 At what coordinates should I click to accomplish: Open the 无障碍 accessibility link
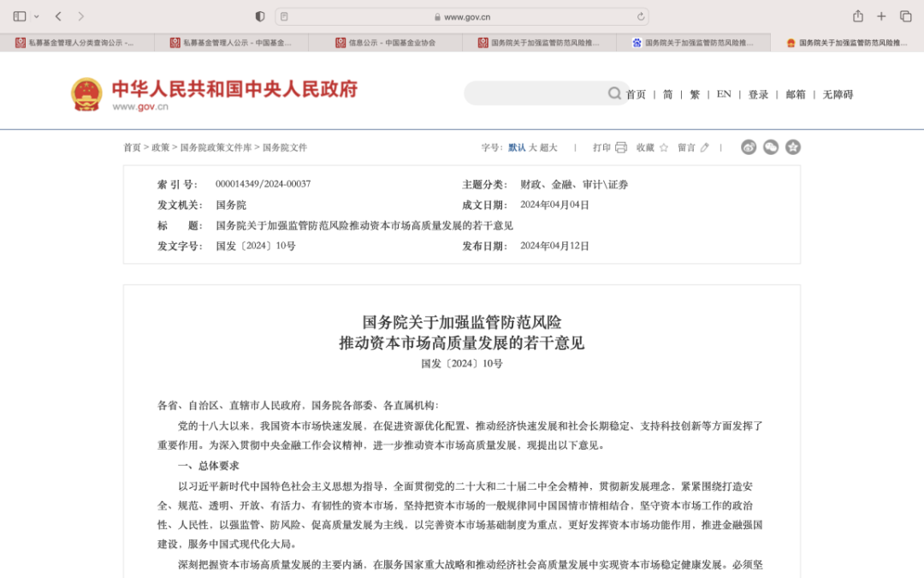point(838,94)
